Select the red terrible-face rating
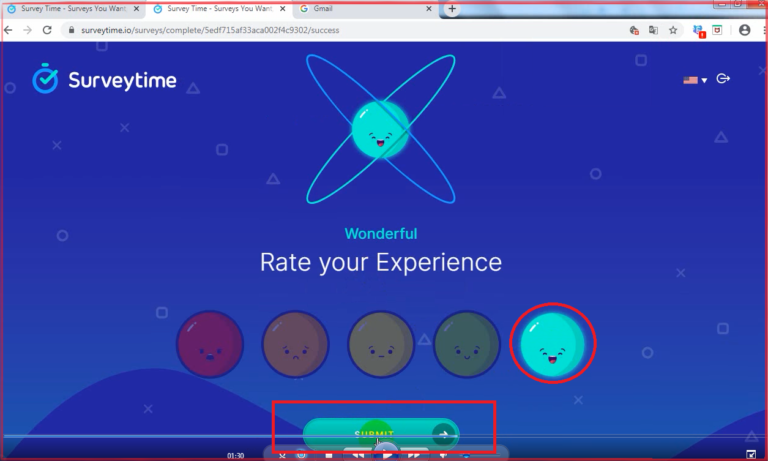This screenshot has width=768, height=461. [210, 343]
